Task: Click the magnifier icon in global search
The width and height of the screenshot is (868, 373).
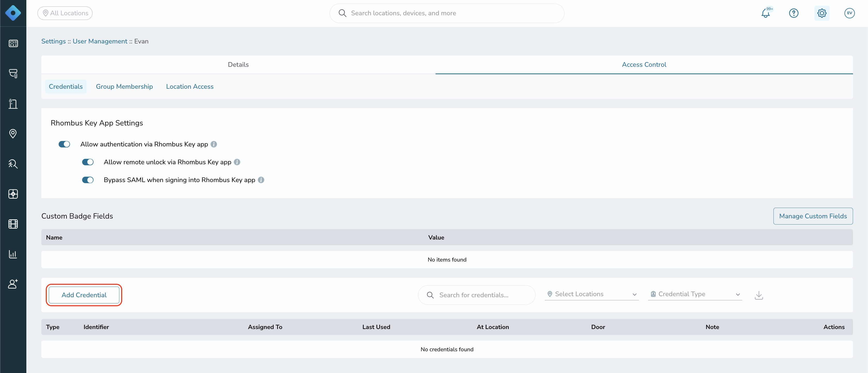Action: tap(342, 13)
